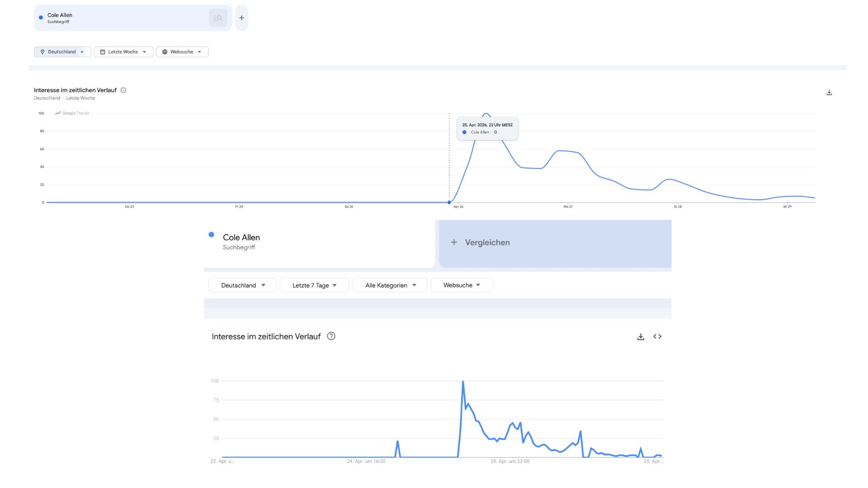Click the globe icon in the Websuche filter
This screenshot has height=488, width=868.
[x=165, y=52]
